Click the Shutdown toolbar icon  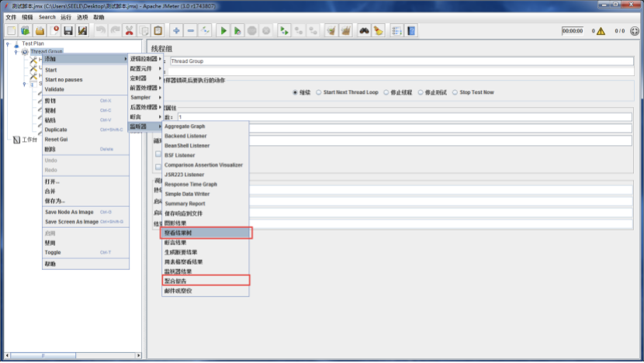point(266,31)
